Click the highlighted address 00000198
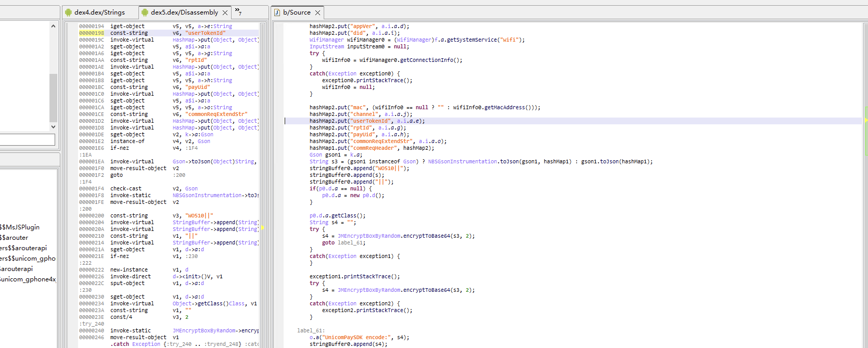Screen dimensions: 868x348 click(x=92, y=33)
